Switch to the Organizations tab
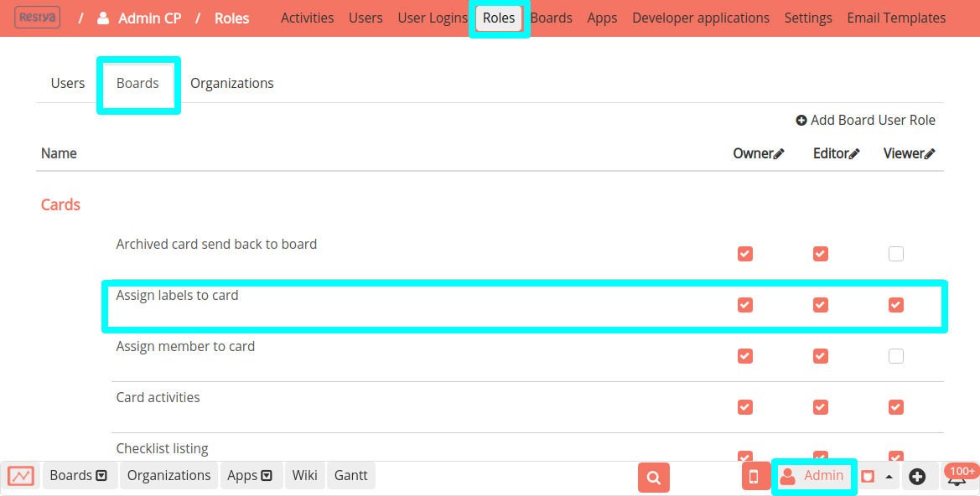Viewport: 980px width, 496px height. 232,83
